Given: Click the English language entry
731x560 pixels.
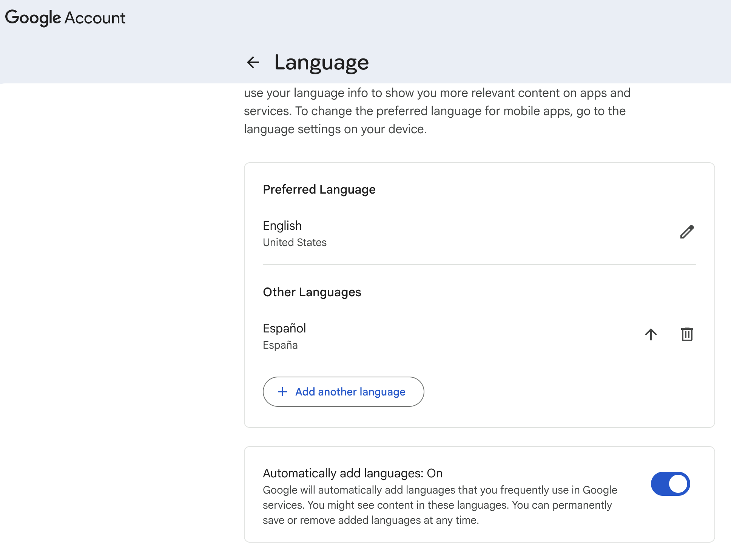Looking at the screenshot, I should [282, 226].
